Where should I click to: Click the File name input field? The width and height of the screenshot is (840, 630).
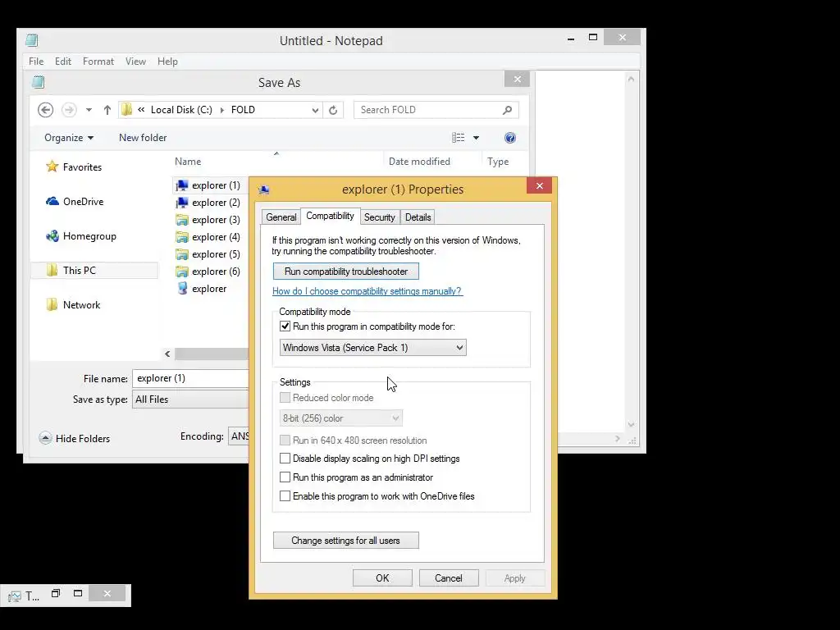point(190,378)
